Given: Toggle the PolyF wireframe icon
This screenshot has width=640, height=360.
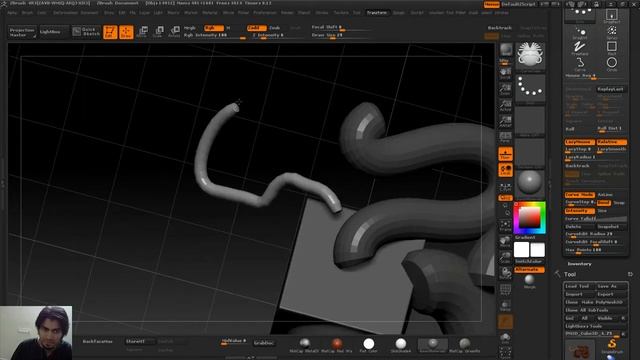Looking at the screenshot, I should [506, 290].
